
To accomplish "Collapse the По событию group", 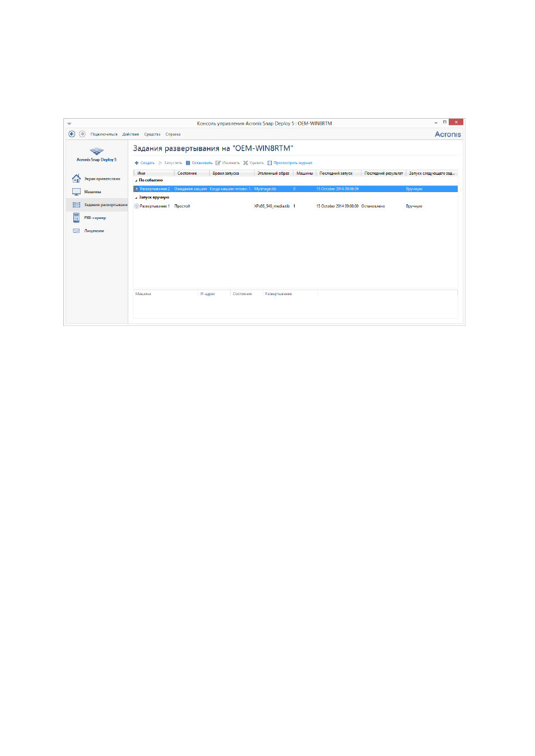I will [136, 180].
